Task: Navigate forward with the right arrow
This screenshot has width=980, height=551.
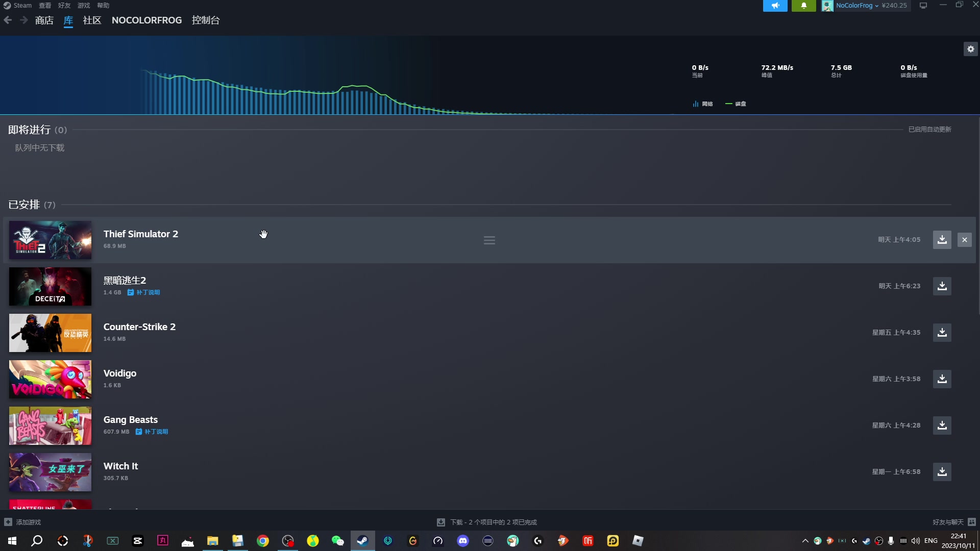Action: click(x=23, y=20)
